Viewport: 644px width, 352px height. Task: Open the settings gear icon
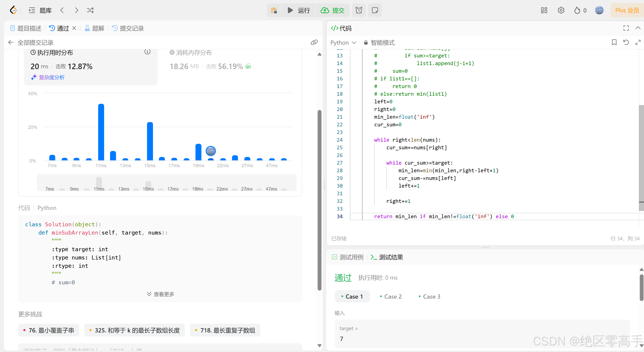pyautogui.click(x=561, y=10)
